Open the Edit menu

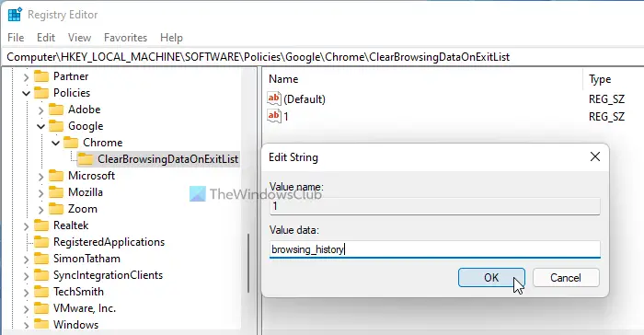[46, 38]
